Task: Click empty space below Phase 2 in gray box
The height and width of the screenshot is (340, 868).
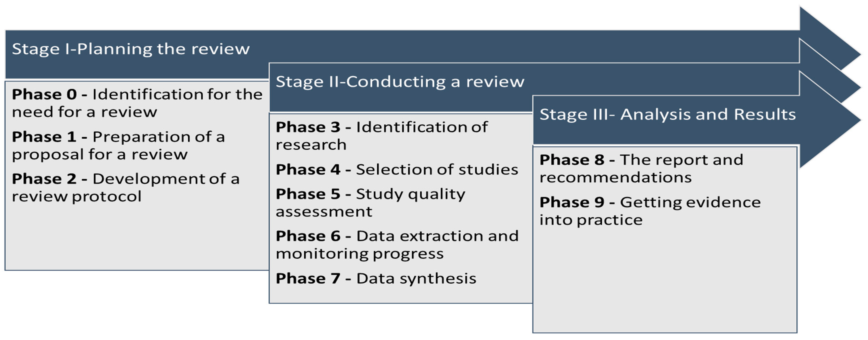Action: [x=135, y=236]
